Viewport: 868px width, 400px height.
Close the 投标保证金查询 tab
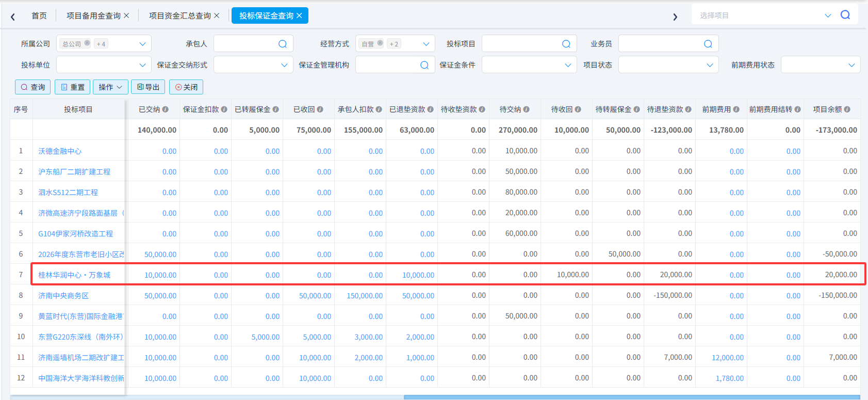(x=300, y=16)
